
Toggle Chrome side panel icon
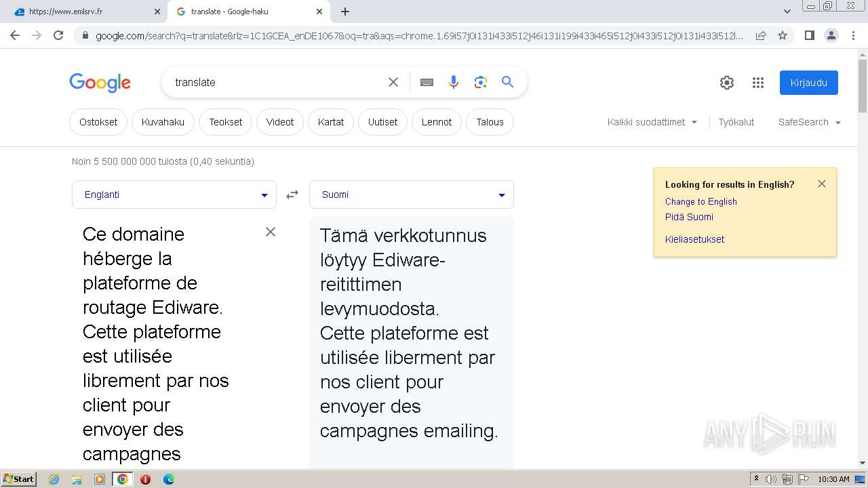pyautogui.click(x=809, y=35)
